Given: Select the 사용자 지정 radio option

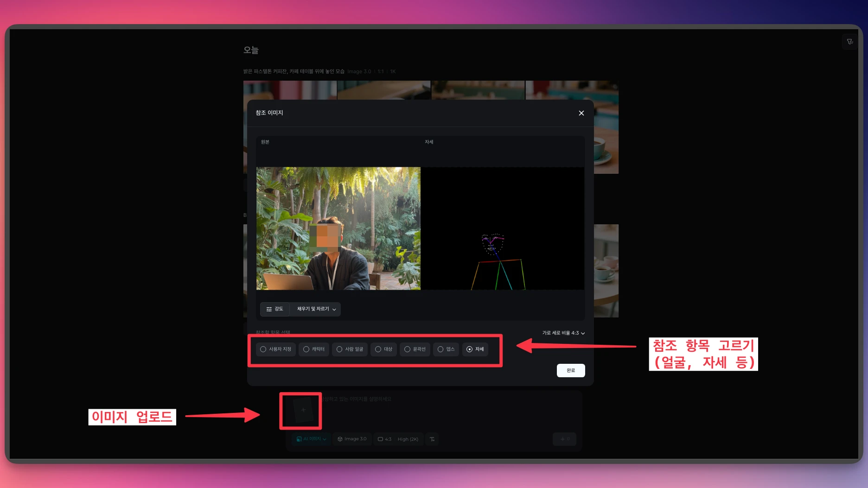Looking at the screenshot, I should (x=275, y=349).
